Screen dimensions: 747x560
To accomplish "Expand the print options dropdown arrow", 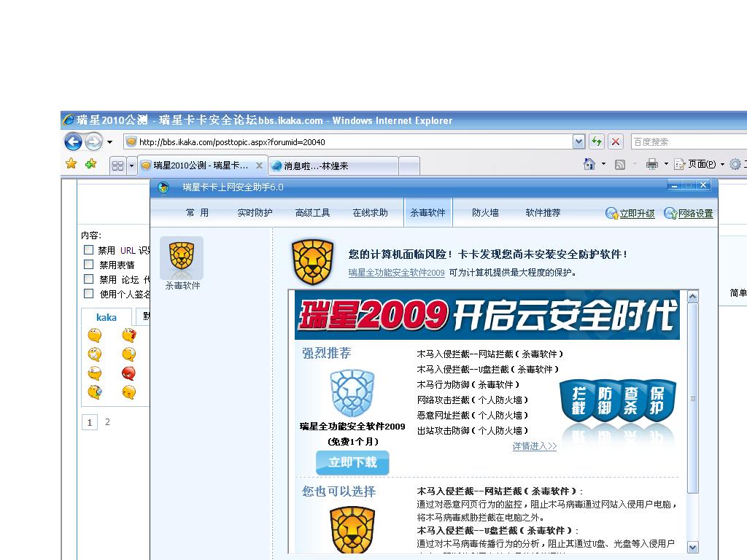I will click(666, 164).
